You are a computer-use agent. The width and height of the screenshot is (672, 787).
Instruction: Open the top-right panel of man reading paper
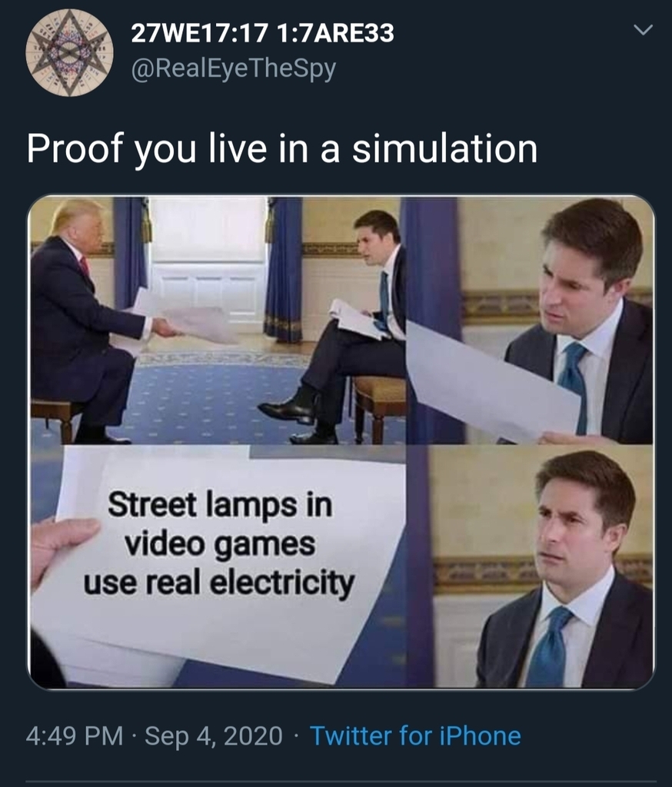(531, 320)
